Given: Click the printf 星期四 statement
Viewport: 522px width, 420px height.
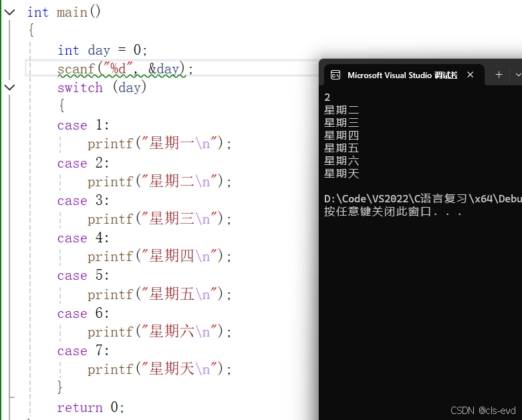Looking at the screenshot, I should coord(159,256).
